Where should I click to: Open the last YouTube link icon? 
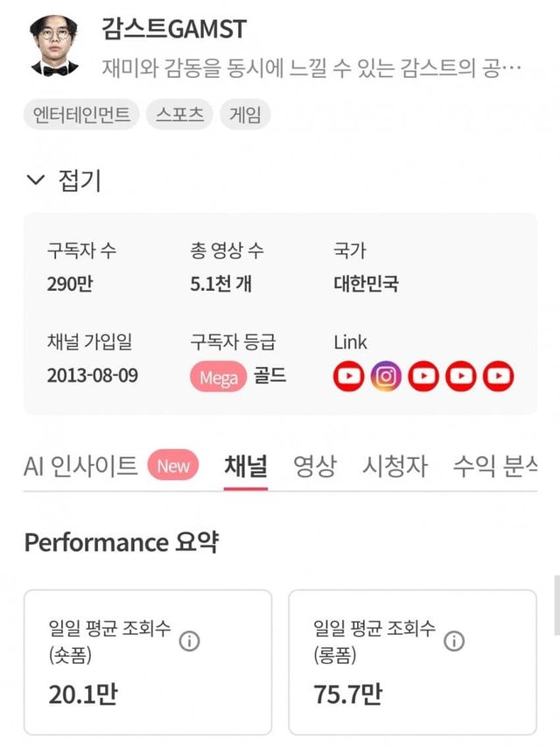pos(499,376)
